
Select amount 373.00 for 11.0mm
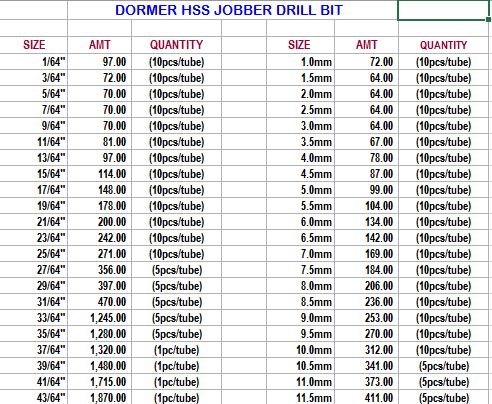pyautogui.click(x=366, y=382)
